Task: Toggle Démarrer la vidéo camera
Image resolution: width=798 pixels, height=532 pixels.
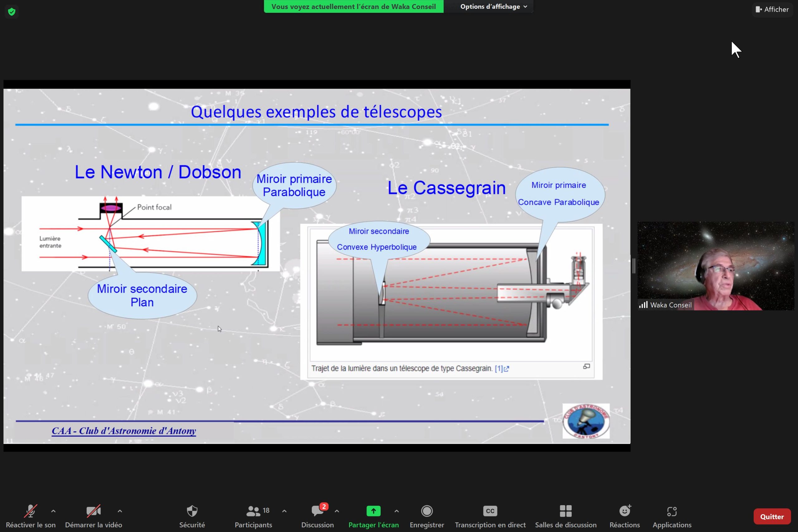Action: (93, 516)
